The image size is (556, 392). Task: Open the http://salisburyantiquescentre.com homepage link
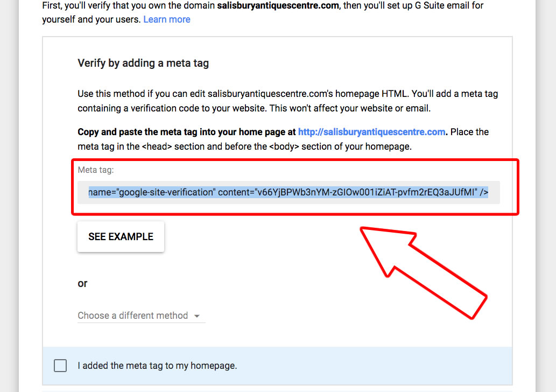[371, 132]
